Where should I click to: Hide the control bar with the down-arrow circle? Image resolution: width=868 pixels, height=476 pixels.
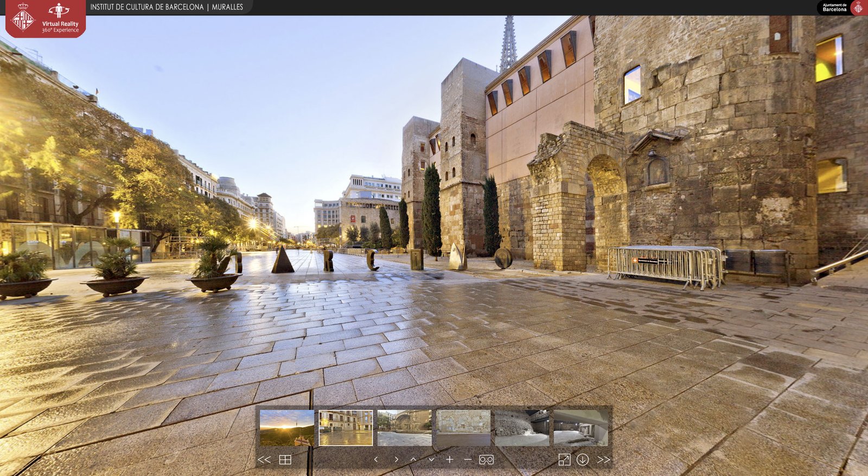(x=583, y=460)
